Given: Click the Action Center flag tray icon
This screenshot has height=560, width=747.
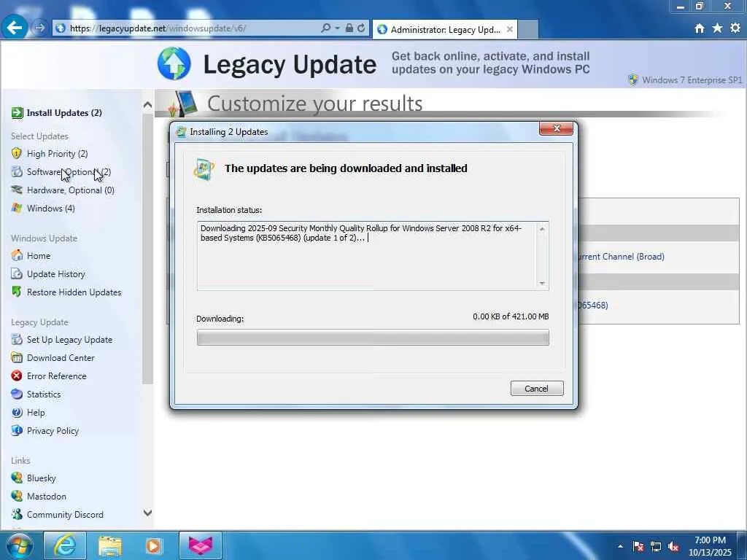Looking at the screenshot, I should [638, 547].
